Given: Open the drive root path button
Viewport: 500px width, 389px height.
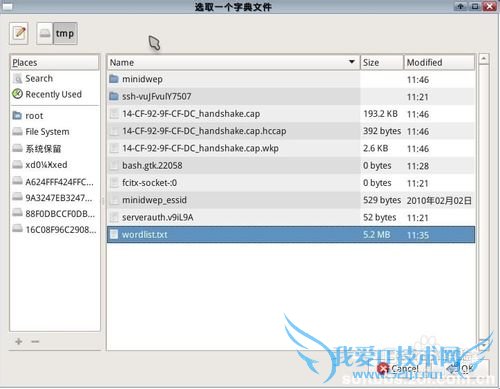Looking at the screenshot, I should point(45,33).
